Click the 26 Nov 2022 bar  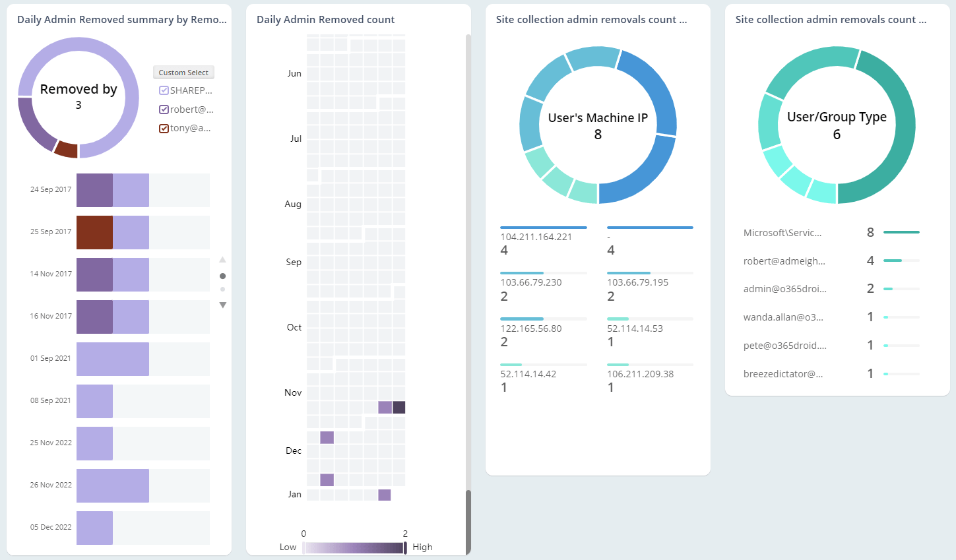pyautogui.click(x=112, y=485)
